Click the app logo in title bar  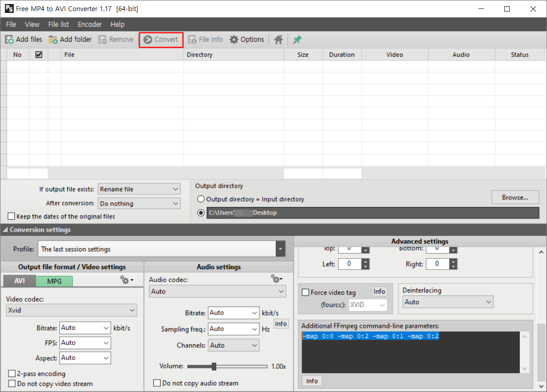pos(8,8)
